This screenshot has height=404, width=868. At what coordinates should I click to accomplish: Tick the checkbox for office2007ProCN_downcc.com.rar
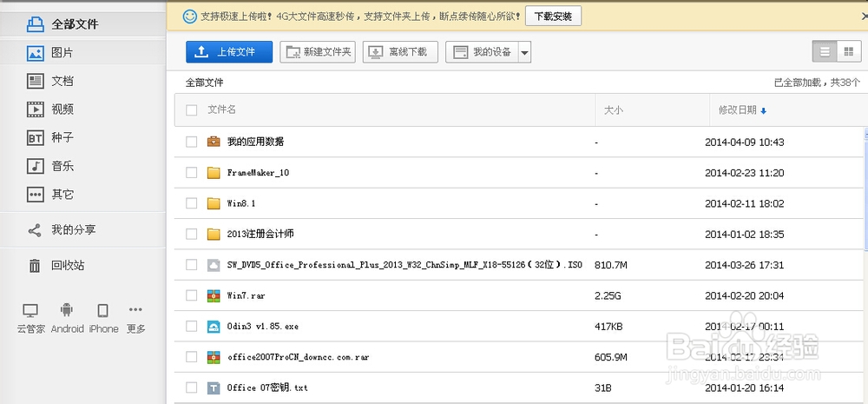[x=192, y=357]
